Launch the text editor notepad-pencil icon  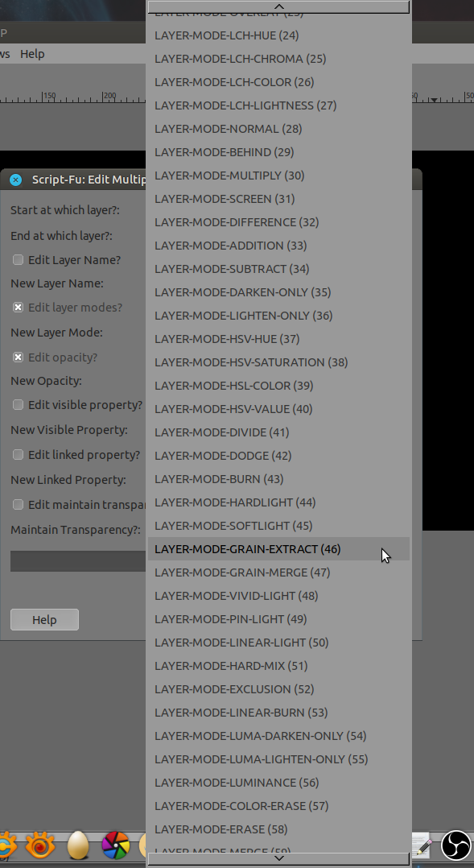pos(423,845)
